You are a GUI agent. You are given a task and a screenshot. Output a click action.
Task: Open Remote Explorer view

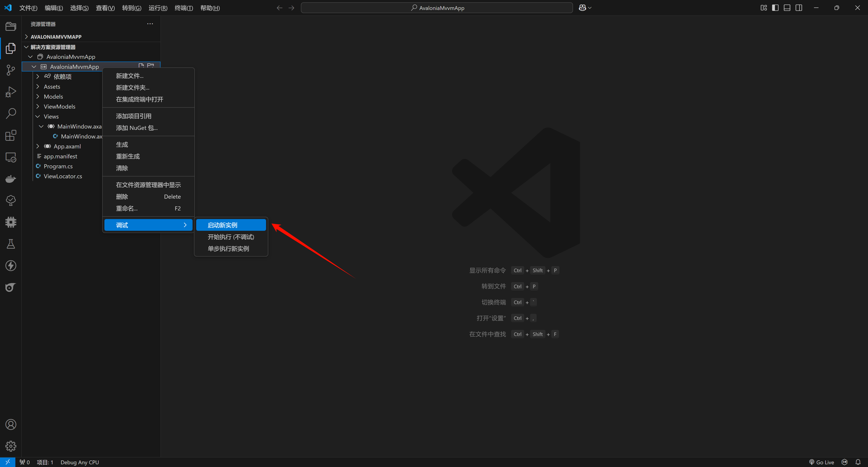[11, 157]
